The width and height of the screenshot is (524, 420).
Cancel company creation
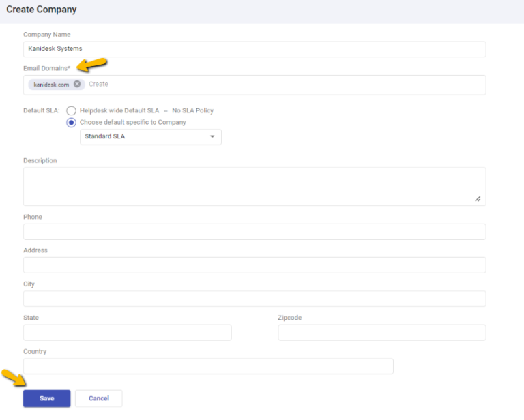click(98, 398)
